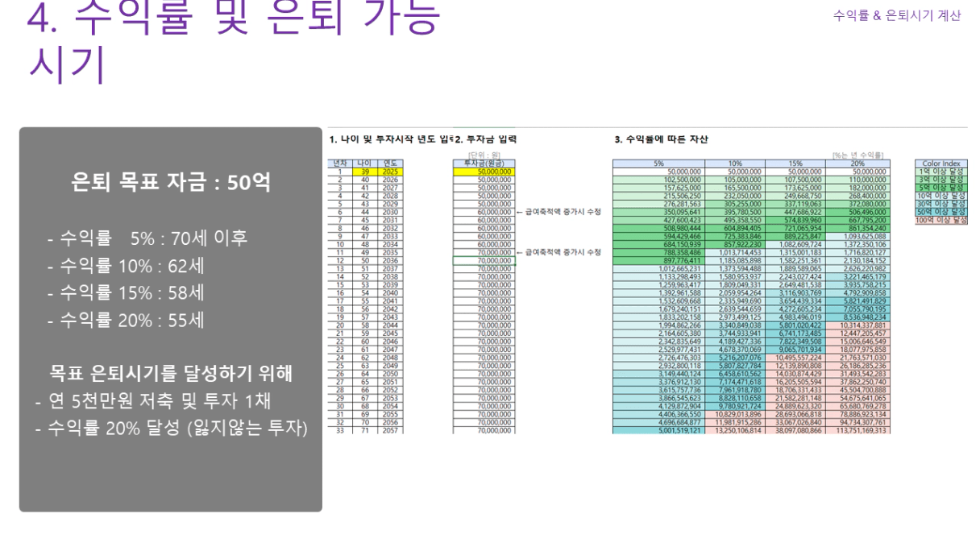Click the '[%는 년 수익률]' note
This screenshot has height=551, width=980.
pyautogui.click(x=857, y=155)
